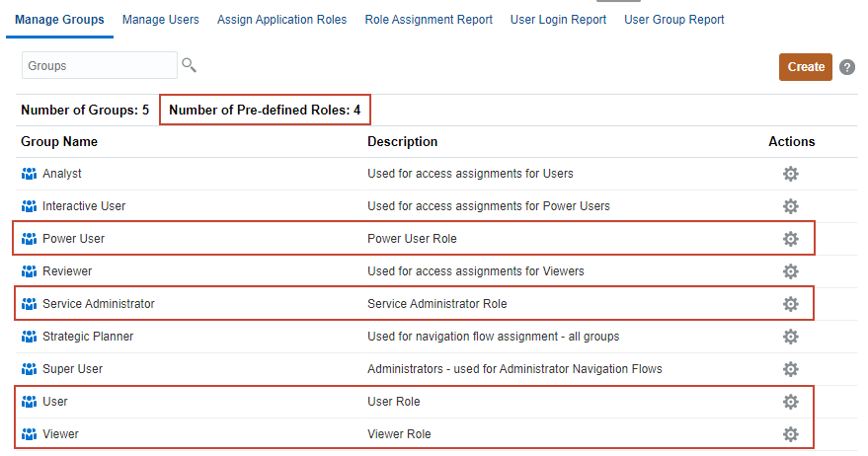Viewport: 868px width, 456px height.
Task: Click 'Viewer Role' description text
Action: (x=399, y=434)
